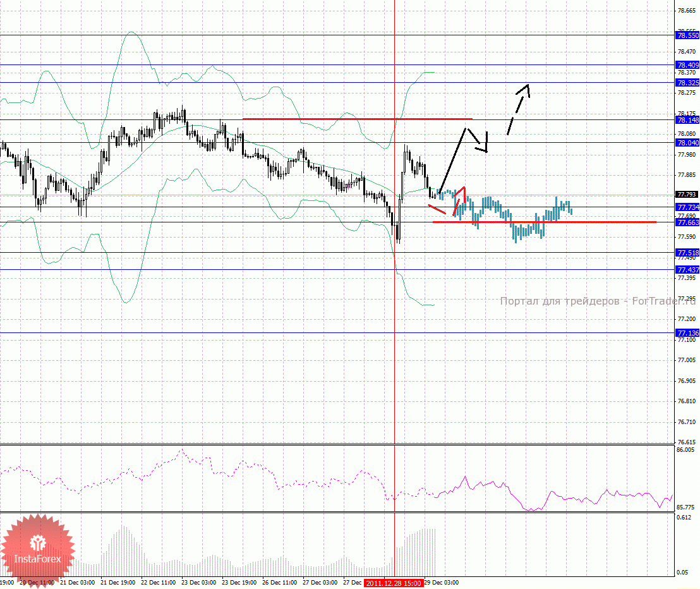Image resolution: width=700 pixels, height=589 pixels.
Task: Click the 78.550 price level label
Action: 687,37
